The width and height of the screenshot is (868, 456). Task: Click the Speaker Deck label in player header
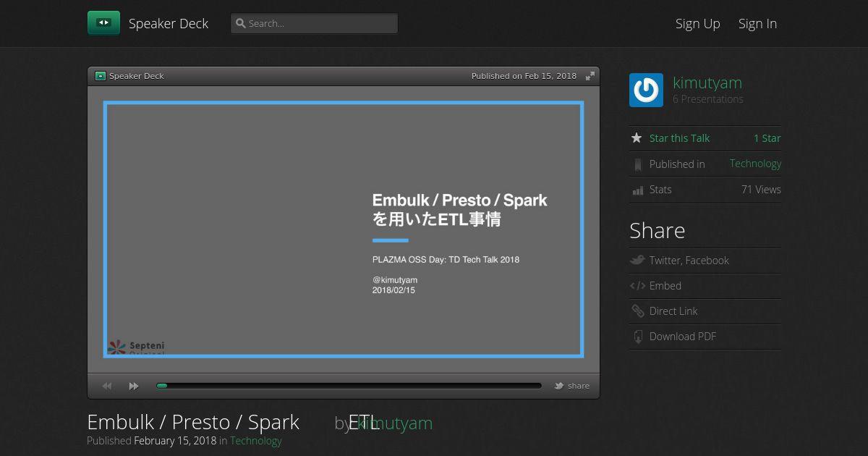(x=137, y=76)
